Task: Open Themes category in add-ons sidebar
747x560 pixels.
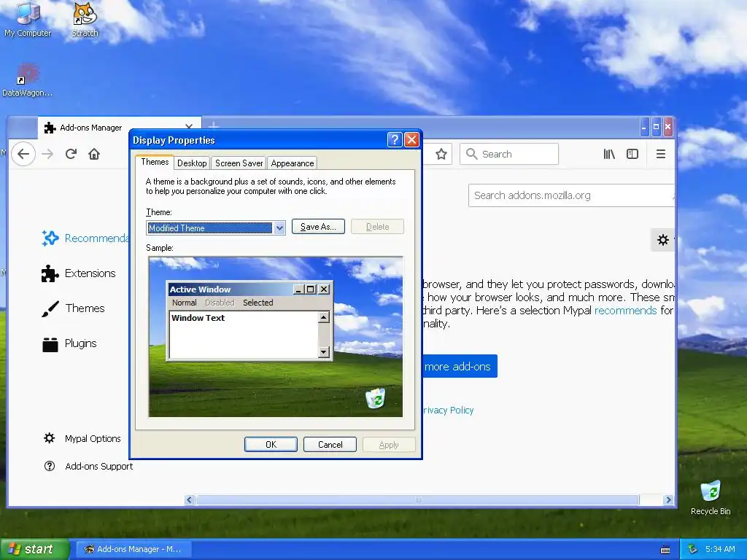Action: pos(74,308)
